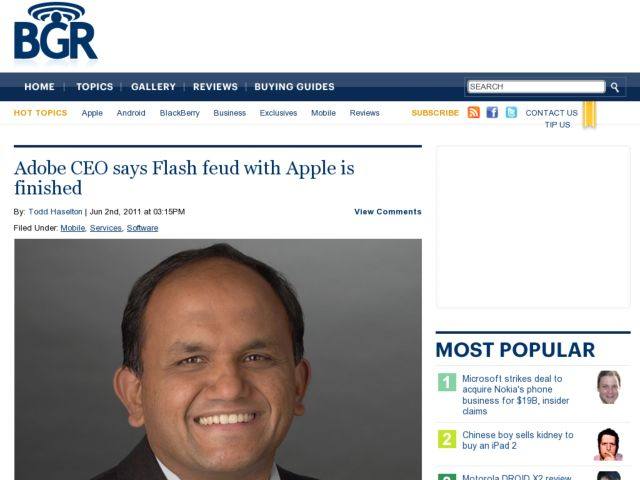The height and width of the screenshot is (480, 640).
Task: Click the thumbnail beside the iPad 2 kidney story
Action: (x=608, y=444)
